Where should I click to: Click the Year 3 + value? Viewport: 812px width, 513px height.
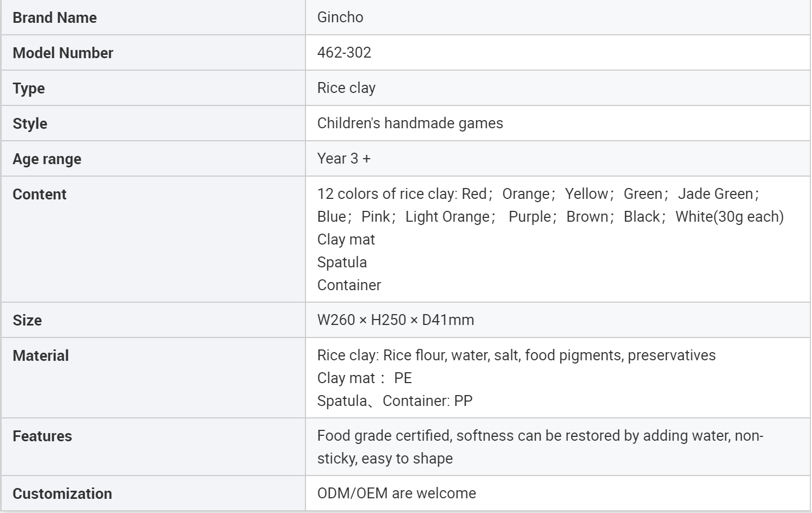pyautogui.click(x=343, y=159)
